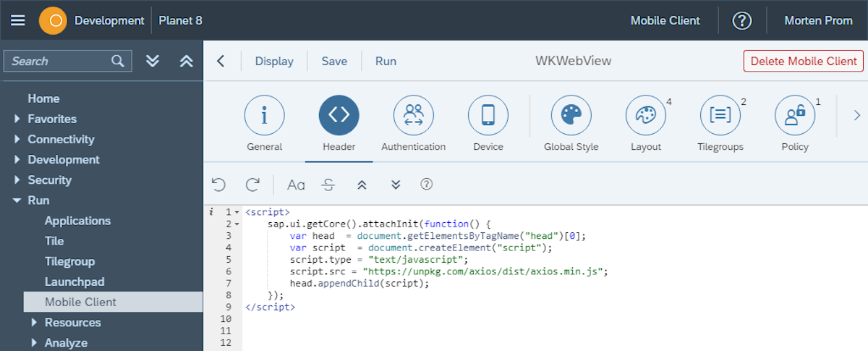This screenshot has height=351, width=868.
Task: Open Applications under Run
Action: tap(77, 221)
